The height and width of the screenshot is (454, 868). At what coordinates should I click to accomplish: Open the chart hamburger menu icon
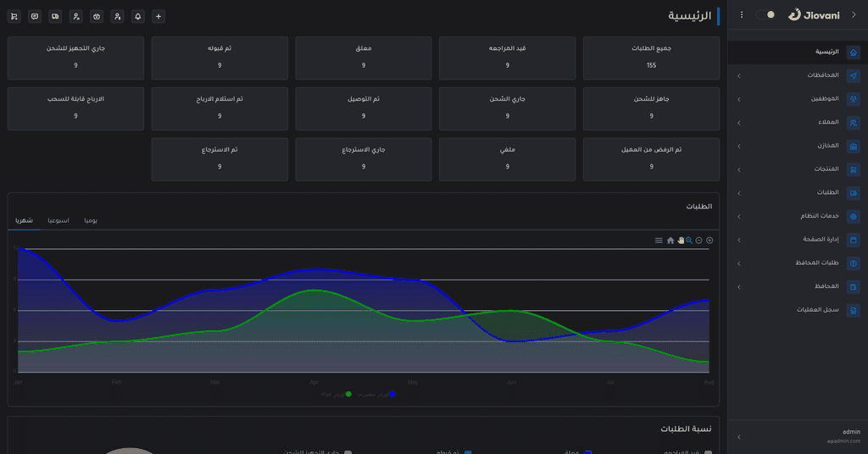(659, 241)
